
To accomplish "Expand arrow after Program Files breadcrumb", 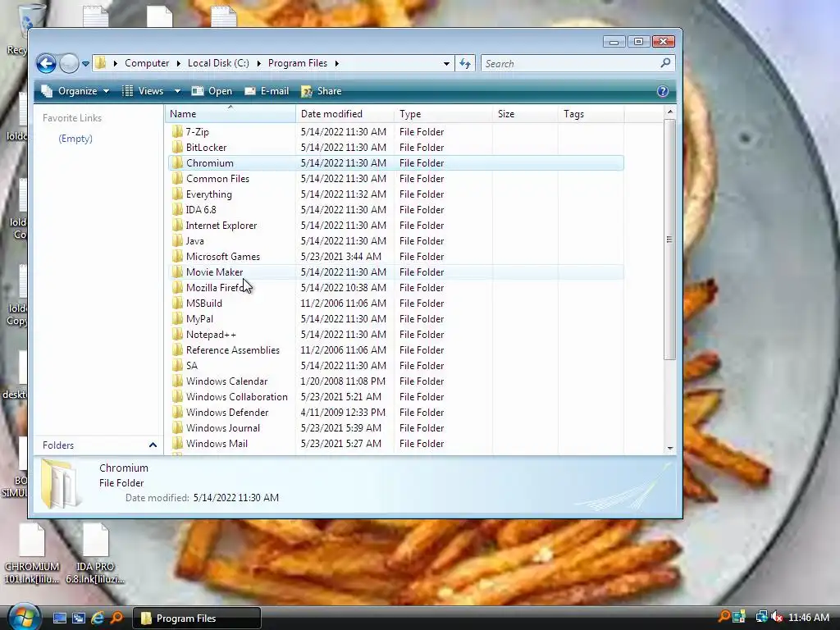I will coord(337,63).
